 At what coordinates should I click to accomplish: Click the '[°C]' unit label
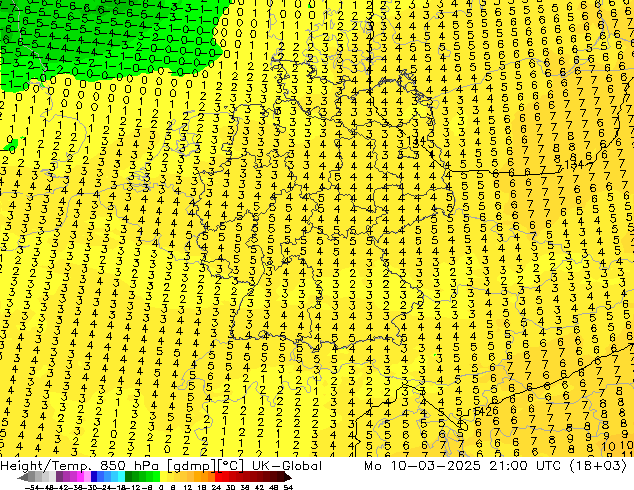pos(232,466)
